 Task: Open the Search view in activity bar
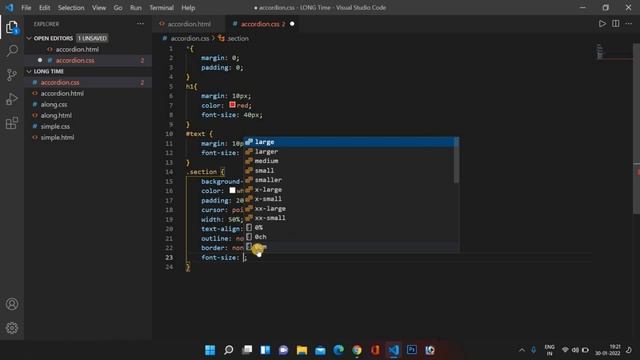(x=12, y=51)
